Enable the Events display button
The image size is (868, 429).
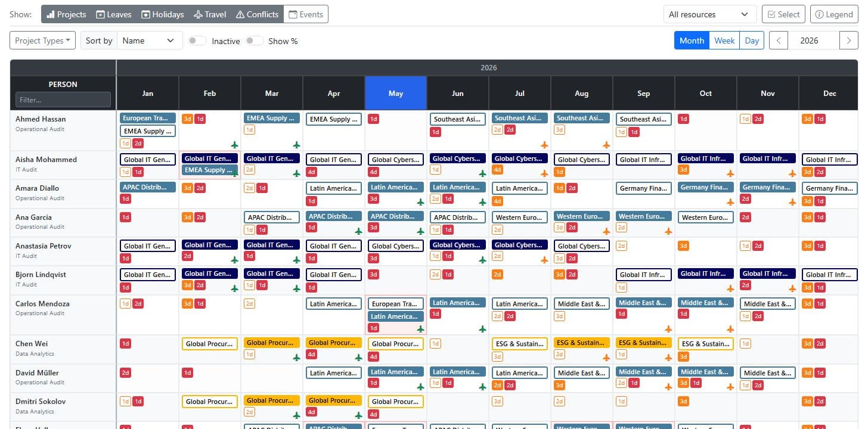(x=306, y=14)
